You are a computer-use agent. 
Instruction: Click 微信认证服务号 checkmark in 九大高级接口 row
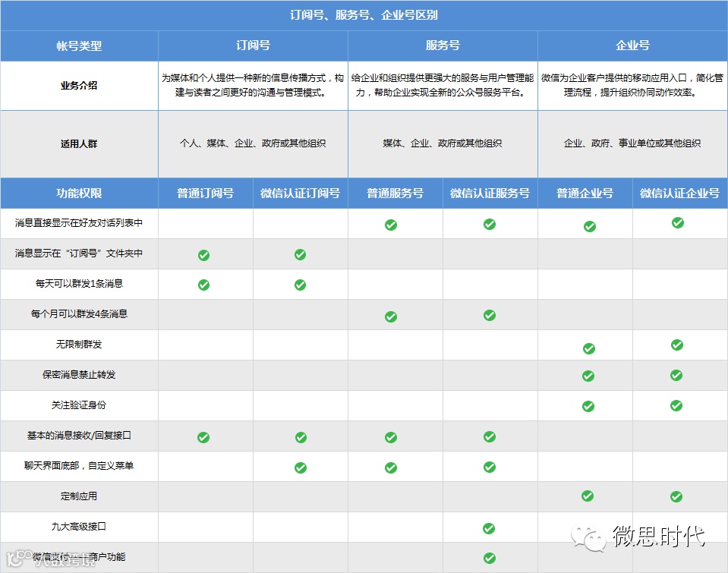(489, 528)
